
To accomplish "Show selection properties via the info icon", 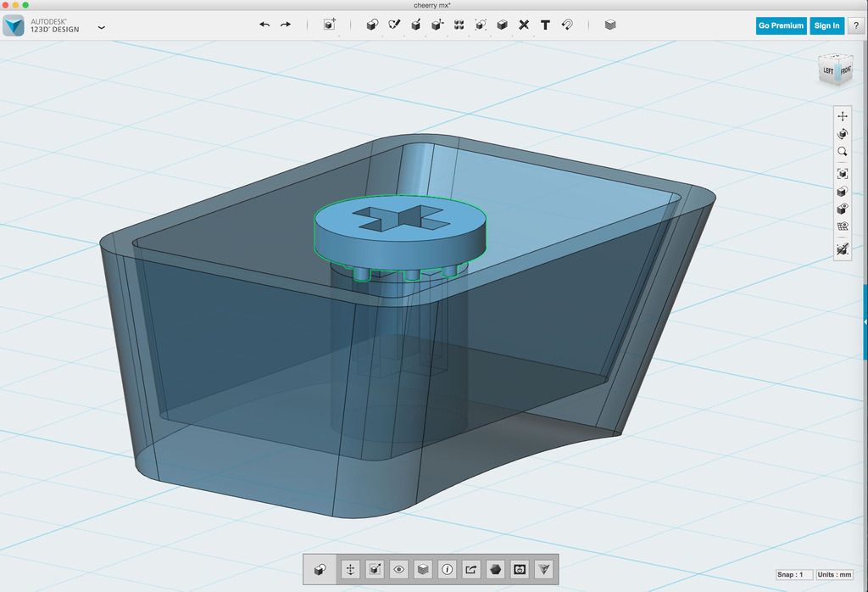I will (x=448, y=569).
